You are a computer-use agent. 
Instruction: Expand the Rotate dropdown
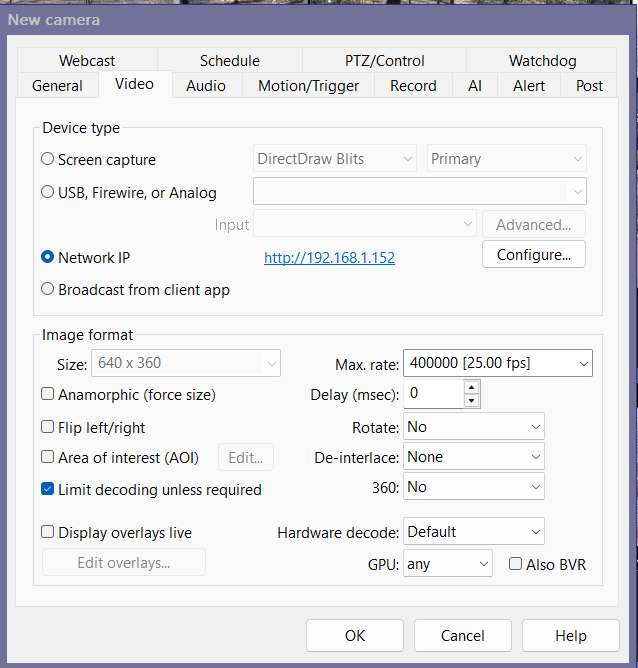point(473,426)
